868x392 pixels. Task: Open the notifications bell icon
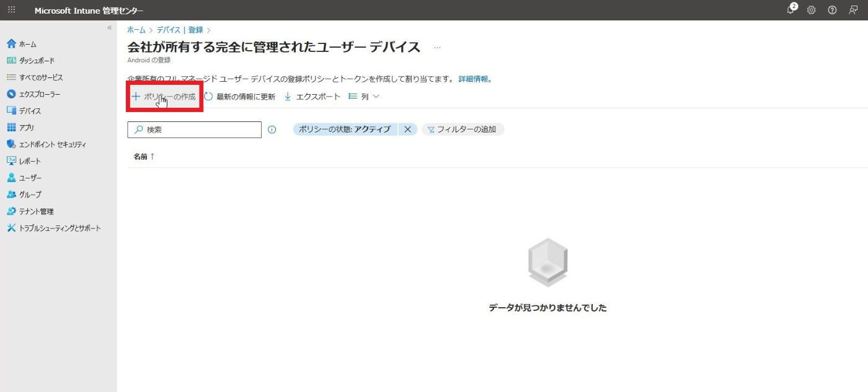791,10
